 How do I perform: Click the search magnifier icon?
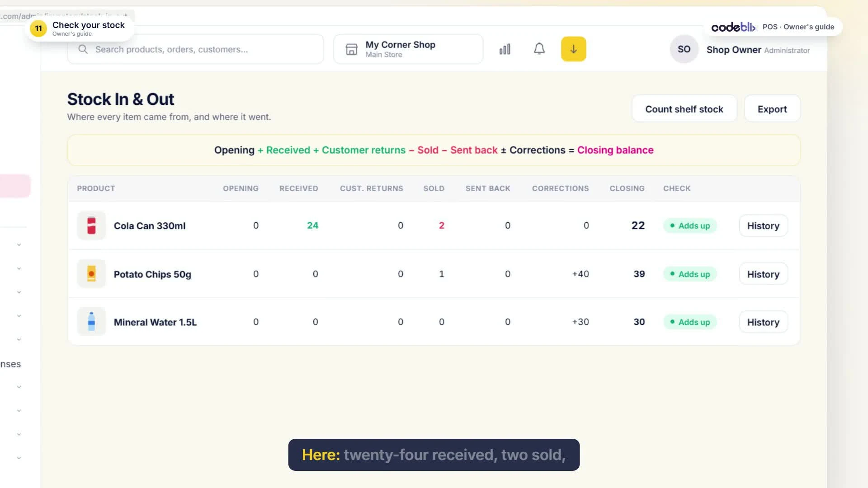click(x=83, y=49)
